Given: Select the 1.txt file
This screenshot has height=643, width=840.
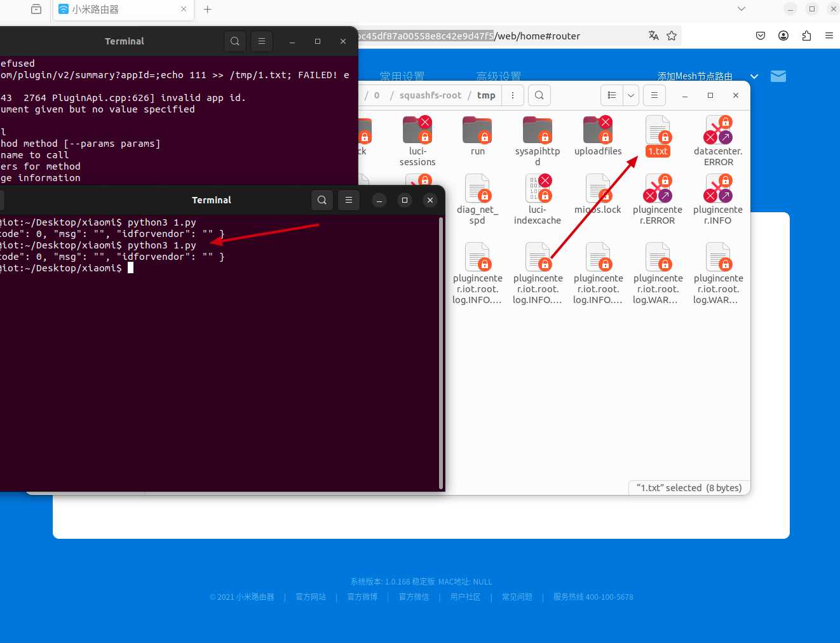Looking at the screenshot, I should [658, 136].
